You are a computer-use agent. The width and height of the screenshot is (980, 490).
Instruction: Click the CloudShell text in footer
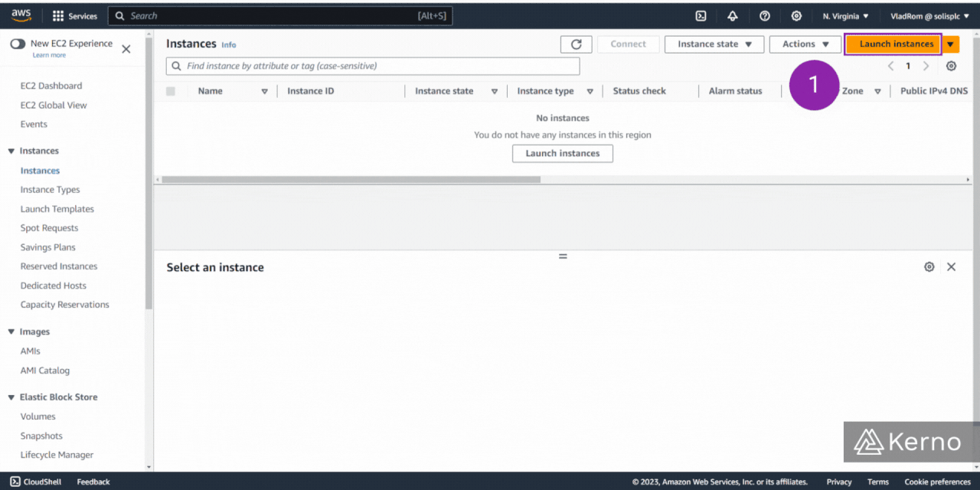pos(44,482)
